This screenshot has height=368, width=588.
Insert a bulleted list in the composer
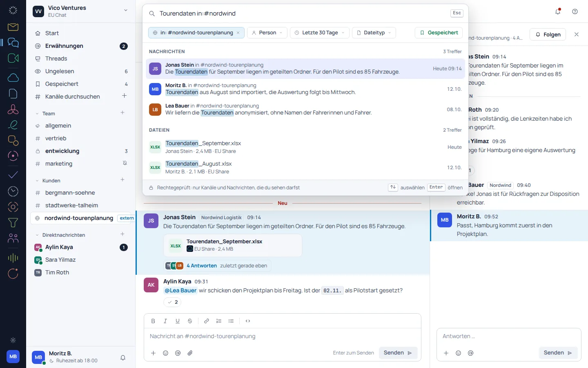[231, 321]
